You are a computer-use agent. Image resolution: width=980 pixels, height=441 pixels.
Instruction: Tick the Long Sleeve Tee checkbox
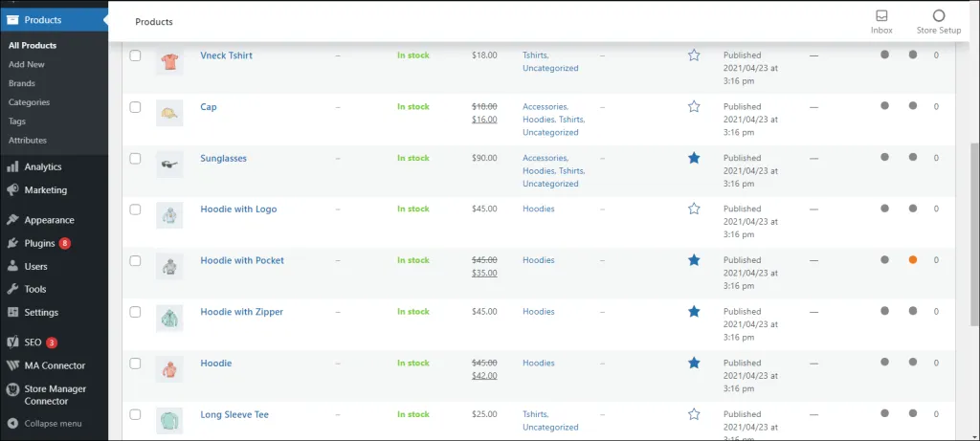click(135, 414)
